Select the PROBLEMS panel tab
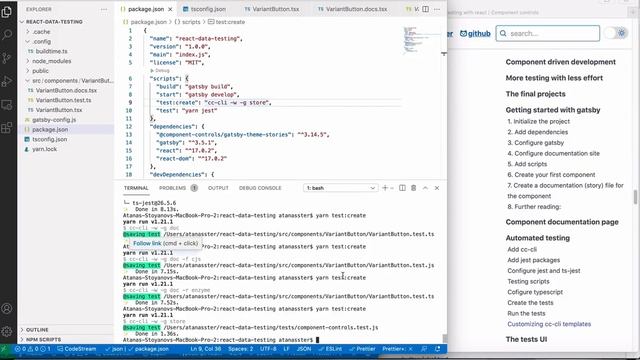 (x=178, y=188)
